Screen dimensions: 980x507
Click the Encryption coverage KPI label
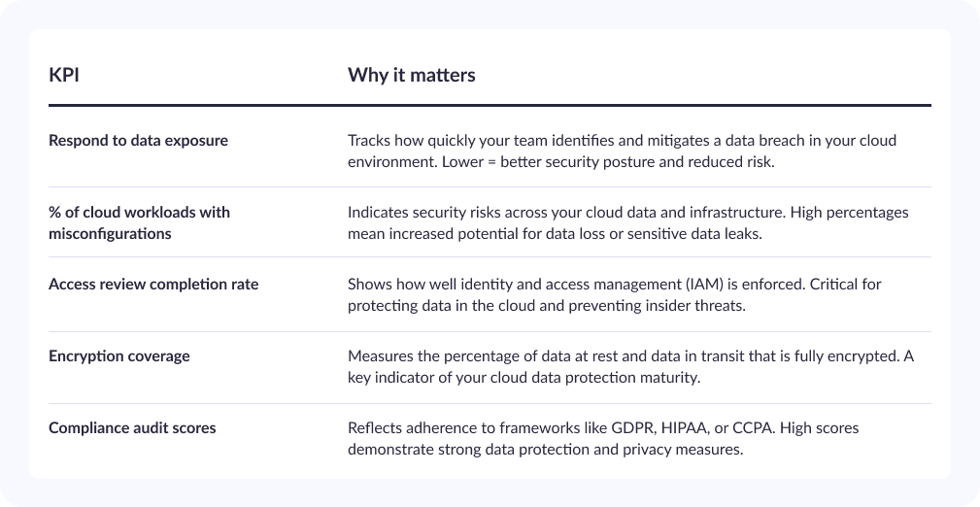(119, 355)
